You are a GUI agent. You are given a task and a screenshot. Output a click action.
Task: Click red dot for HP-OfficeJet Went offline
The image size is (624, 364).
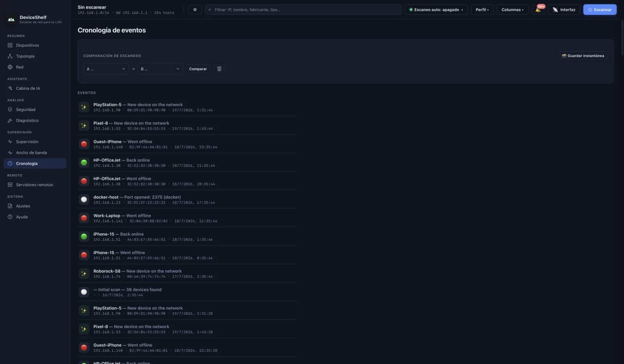[x=84, y=181]
